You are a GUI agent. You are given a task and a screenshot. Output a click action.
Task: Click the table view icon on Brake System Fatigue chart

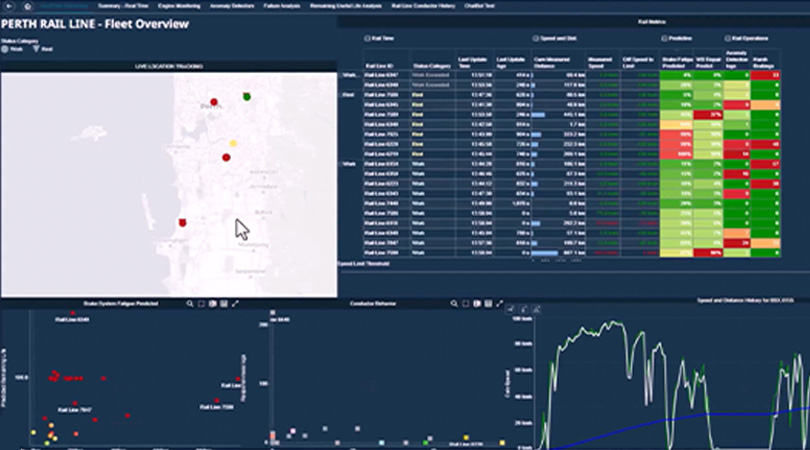[224, 304]
